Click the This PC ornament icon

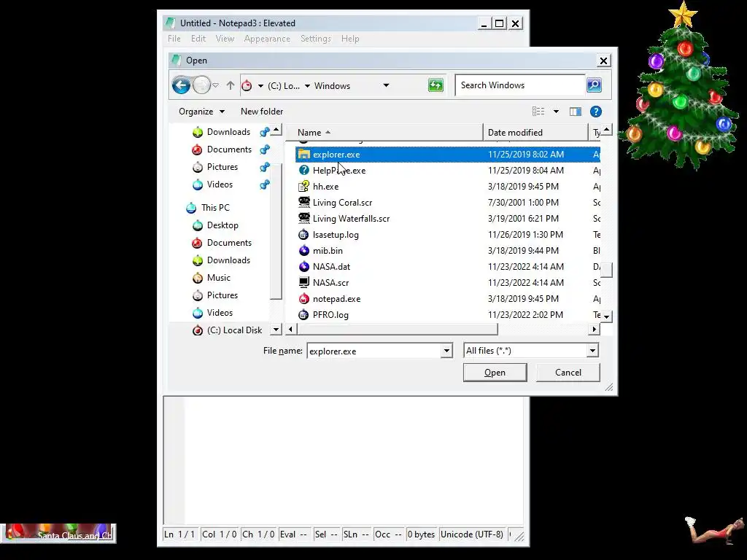coord(191,208)
